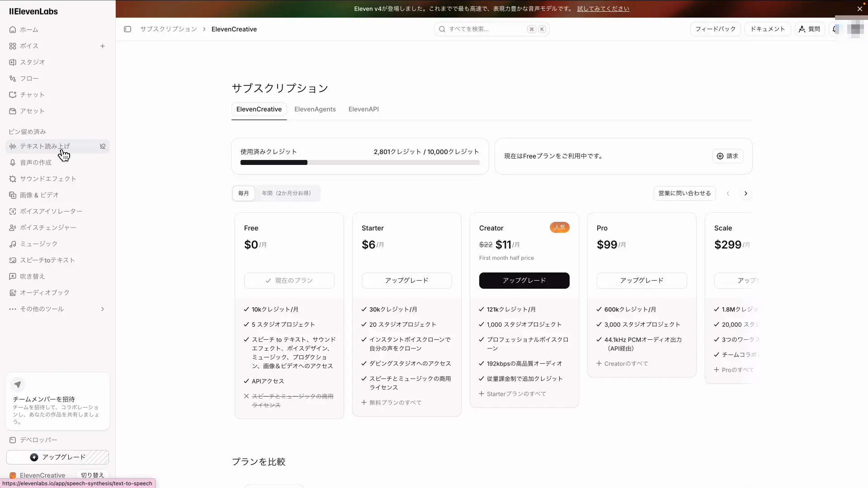Screen dimensions: 868x488
Task: Select 年間（2か月分お得） billing option
Action: pos(287,193)
